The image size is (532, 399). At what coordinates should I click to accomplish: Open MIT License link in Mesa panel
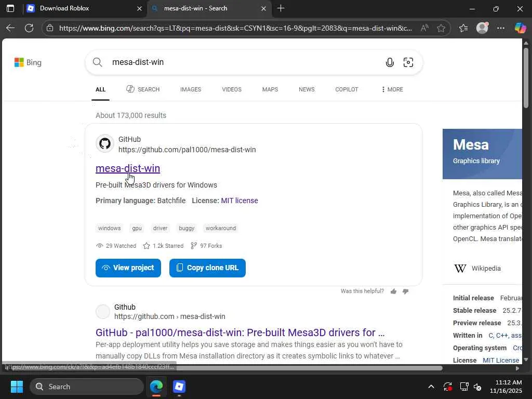point(501,361)
